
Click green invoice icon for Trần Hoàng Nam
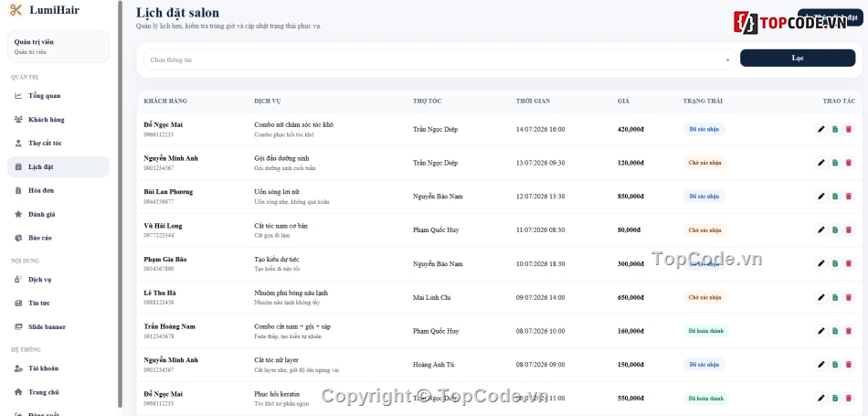click(835, 331)
